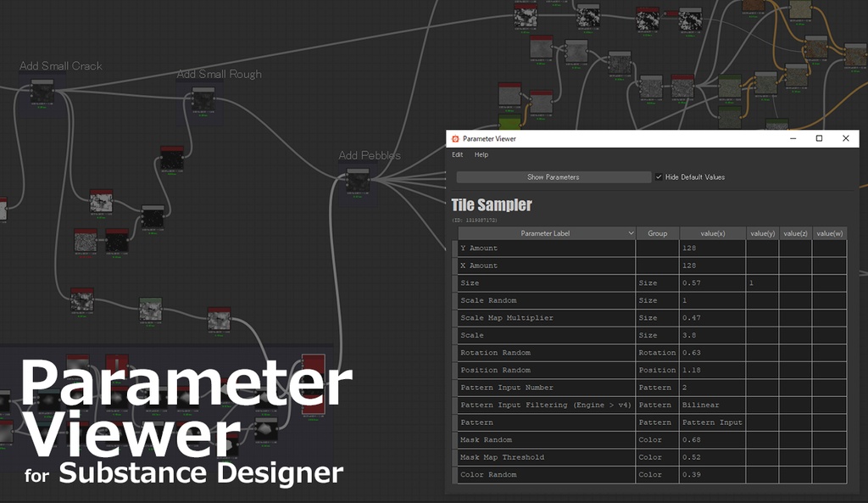Click the Position Random value 1.18

click(712, 370)
